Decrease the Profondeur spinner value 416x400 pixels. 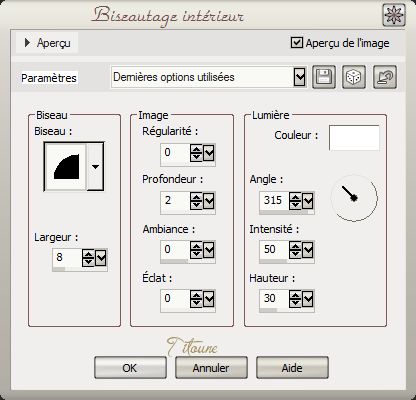(x=196, y=205)
